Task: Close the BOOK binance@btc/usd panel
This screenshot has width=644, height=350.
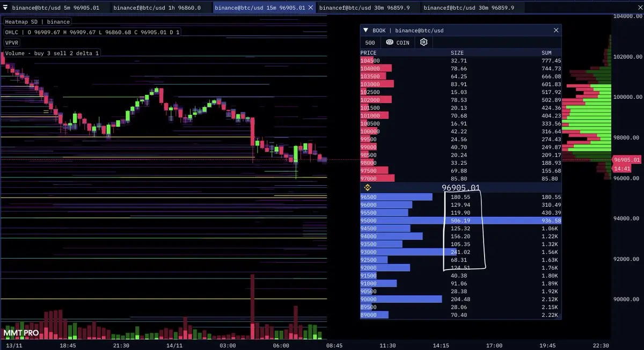Action: pyautogui.click(x=556, y=31)
